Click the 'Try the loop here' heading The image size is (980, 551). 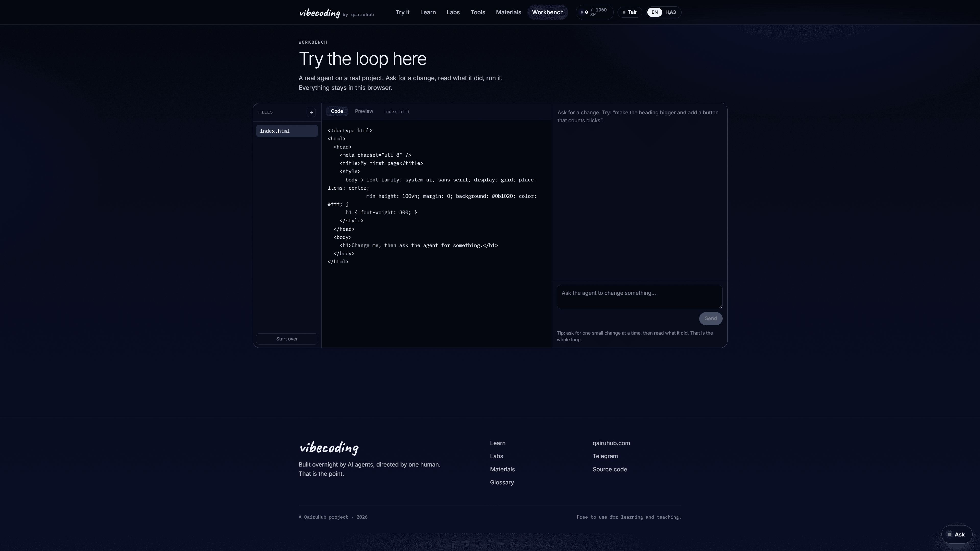pyautogui.click(x=362, y=59)
